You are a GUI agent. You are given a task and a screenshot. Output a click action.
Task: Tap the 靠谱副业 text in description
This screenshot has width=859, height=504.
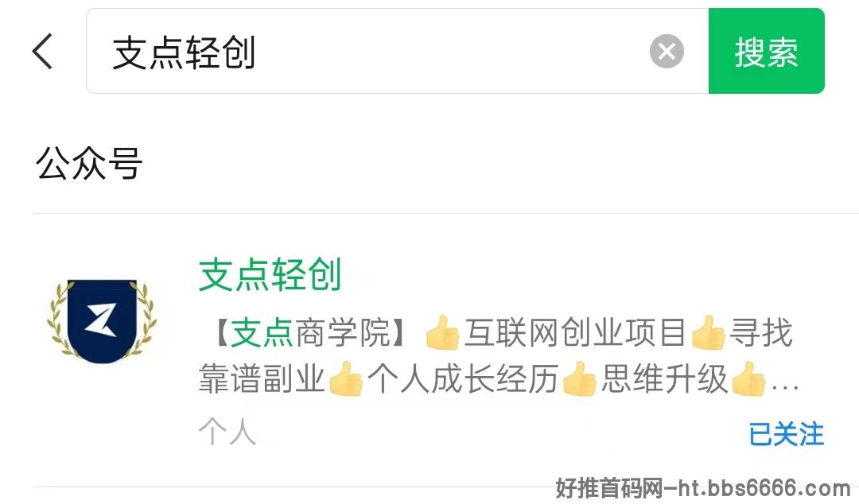(262, 378)
